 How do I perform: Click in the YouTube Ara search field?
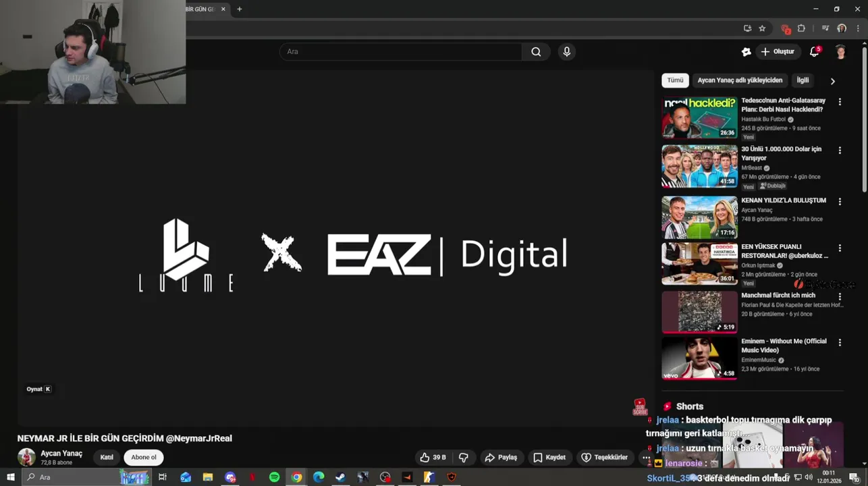401,52
